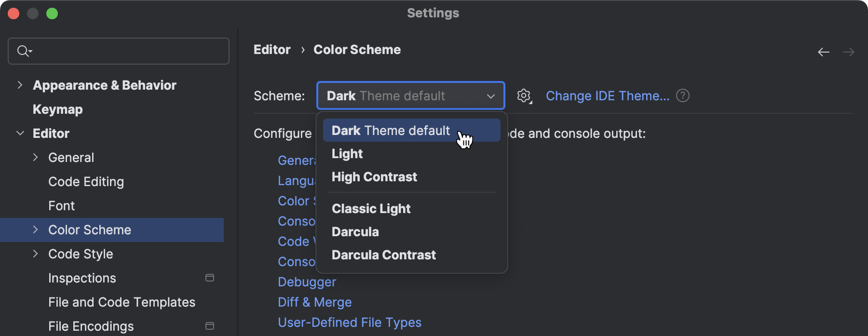Click the back navigation arrow
The height and width of the screenshot is (336, 868).
(823, 52)
